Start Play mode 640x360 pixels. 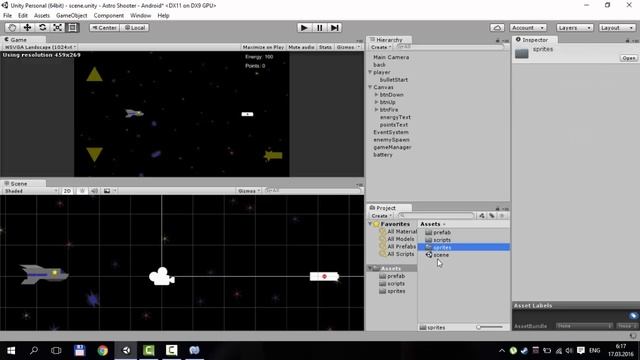point(304,28)
